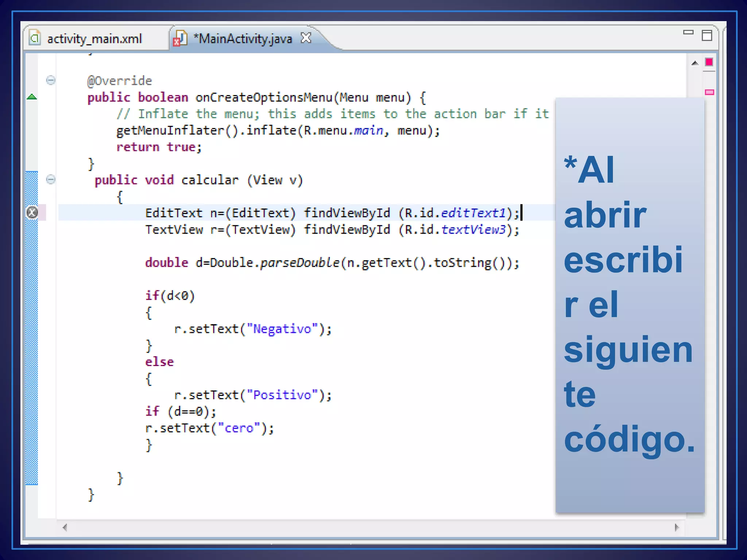Click the "else" keyword

[159, 362]
